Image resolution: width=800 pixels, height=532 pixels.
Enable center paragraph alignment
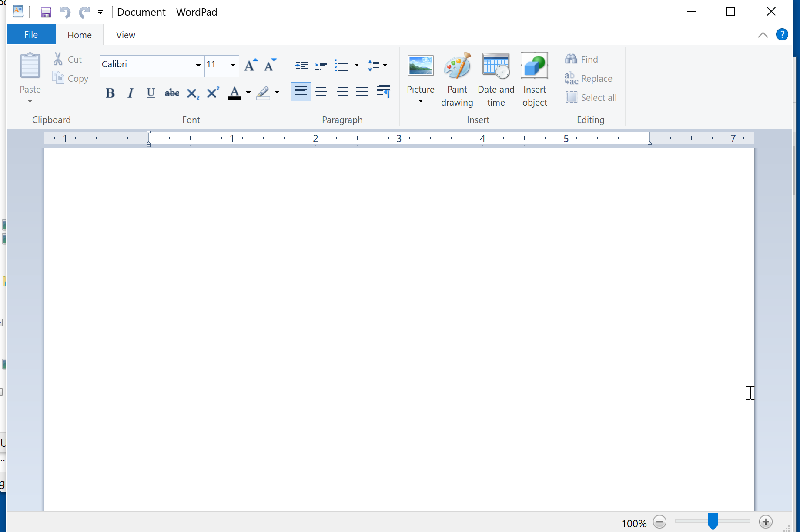tap(321, 92)
